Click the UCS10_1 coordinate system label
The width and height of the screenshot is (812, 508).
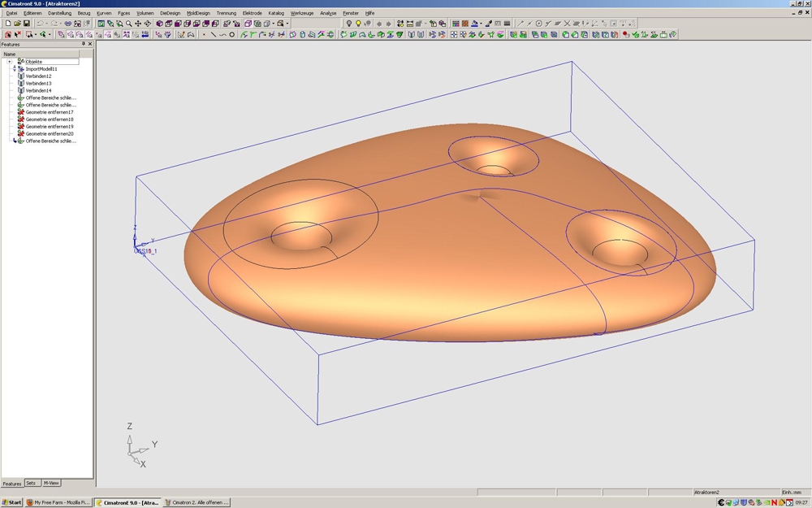click(x=145, y=251)
